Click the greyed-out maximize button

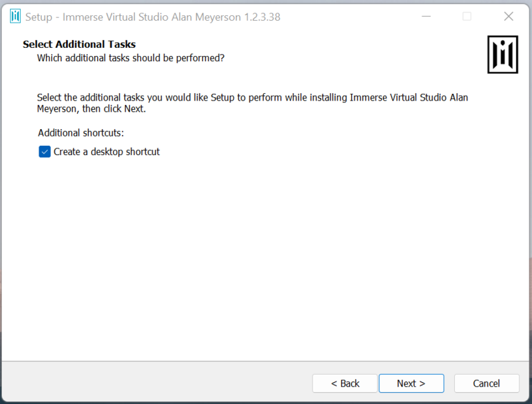tap(467, 17)
